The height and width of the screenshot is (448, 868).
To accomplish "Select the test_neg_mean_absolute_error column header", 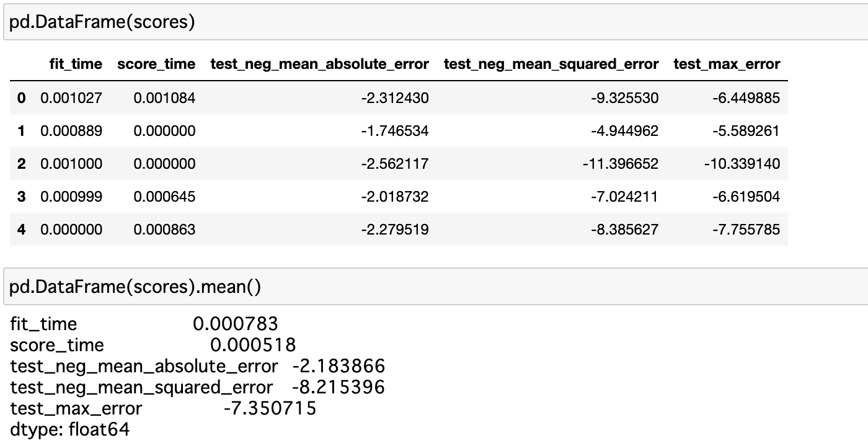I will coord(319,64).
